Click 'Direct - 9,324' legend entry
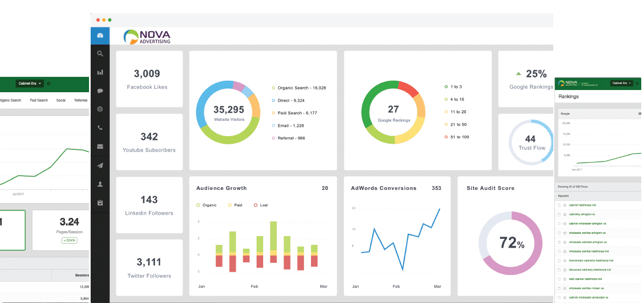Screen dimensions: 644x303 pos(288,100)
